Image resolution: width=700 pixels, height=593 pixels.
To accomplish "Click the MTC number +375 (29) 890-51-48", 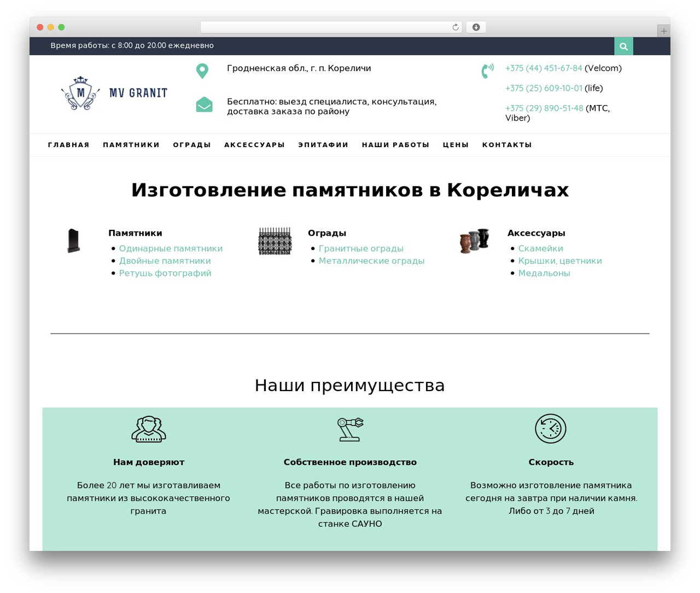I will pos(544,108).
